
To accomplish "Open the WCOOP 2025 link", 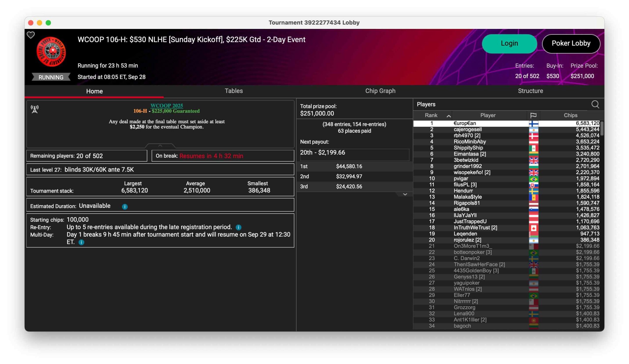I will coord(167,106).
